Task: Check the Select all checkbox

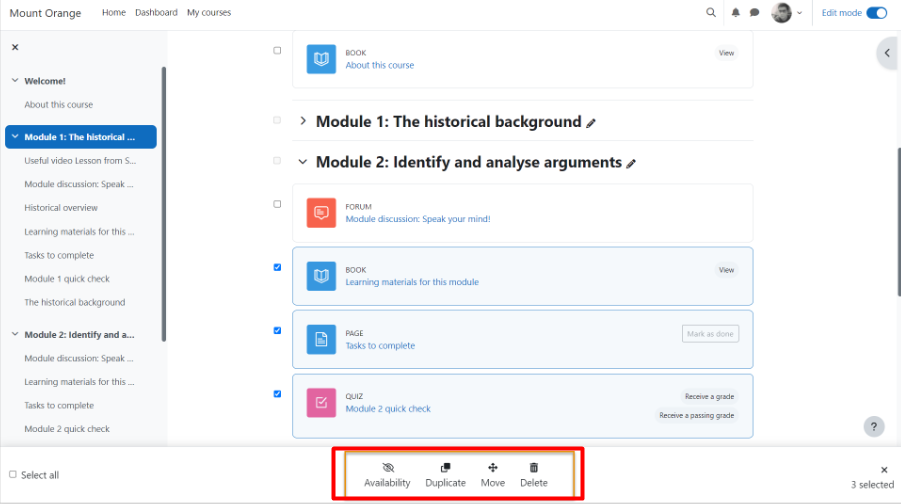Action: point(13,475)
